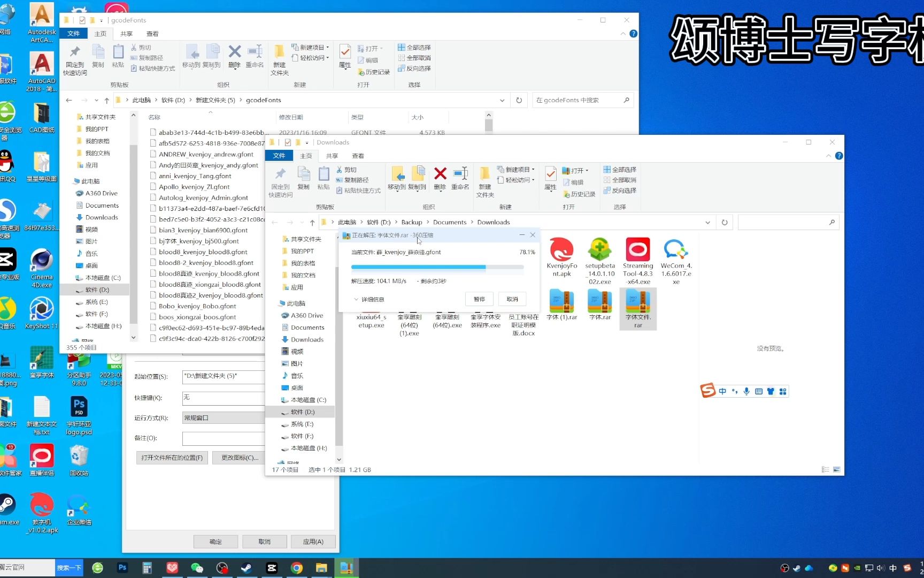924x578 pixels.
Task: Select all in gcodeFonts ribbon
Action: pyautogui.click(x=414, y=47)
